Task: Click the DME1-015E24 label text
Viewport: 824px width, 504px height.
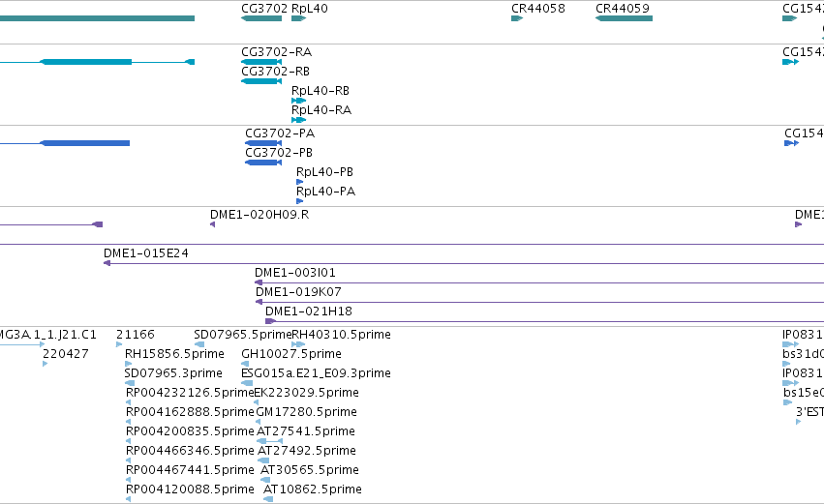Action: [146, 253]
